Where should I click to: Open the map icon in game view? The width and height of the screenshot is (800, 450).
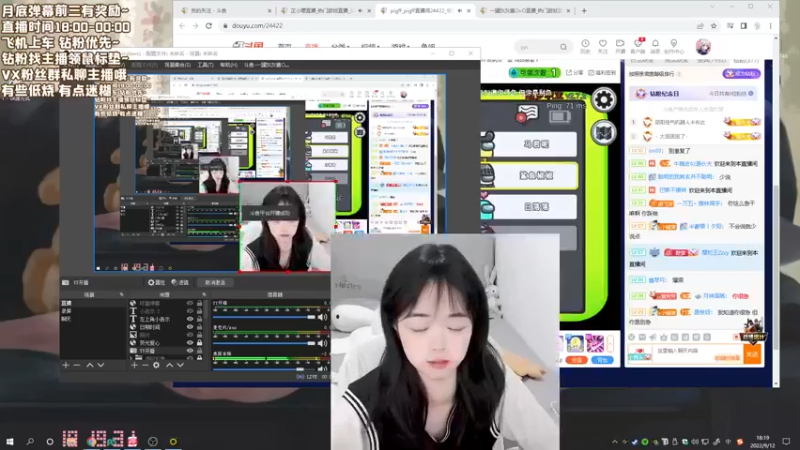click(604, 133)
